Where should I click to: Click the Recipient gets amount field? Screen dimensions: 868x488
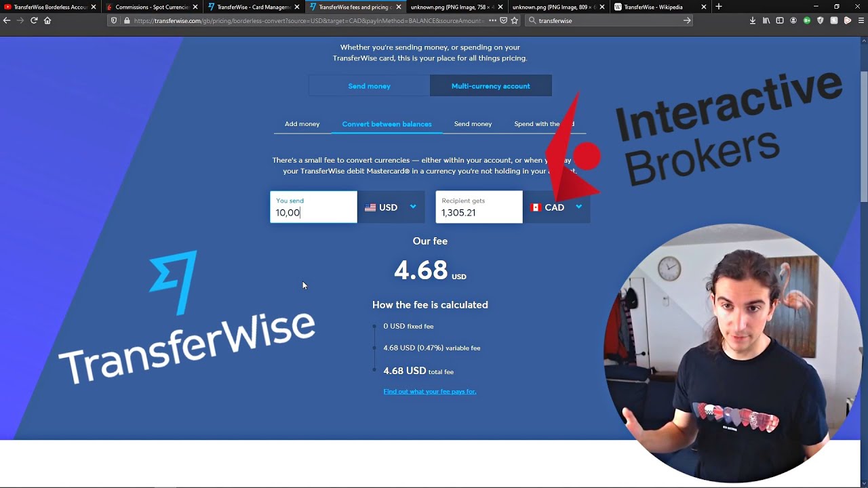tap(479, 207)
